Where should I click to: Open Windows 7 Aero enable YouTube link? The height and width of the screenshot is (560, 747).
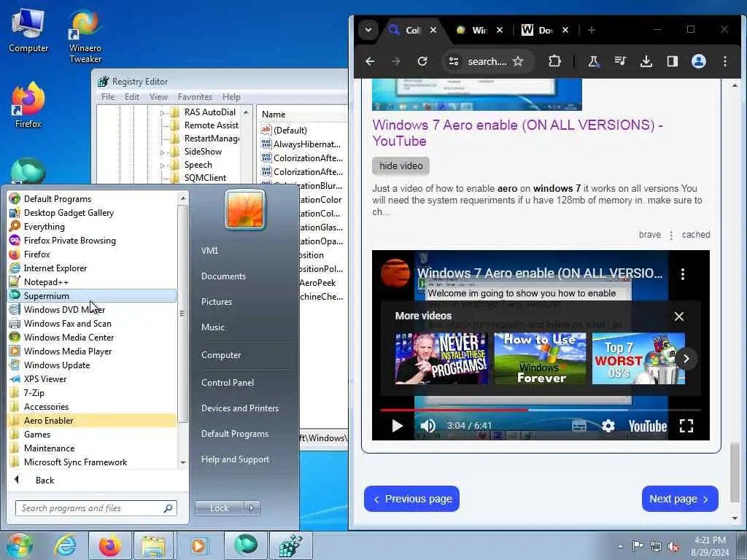coord(517,133)
